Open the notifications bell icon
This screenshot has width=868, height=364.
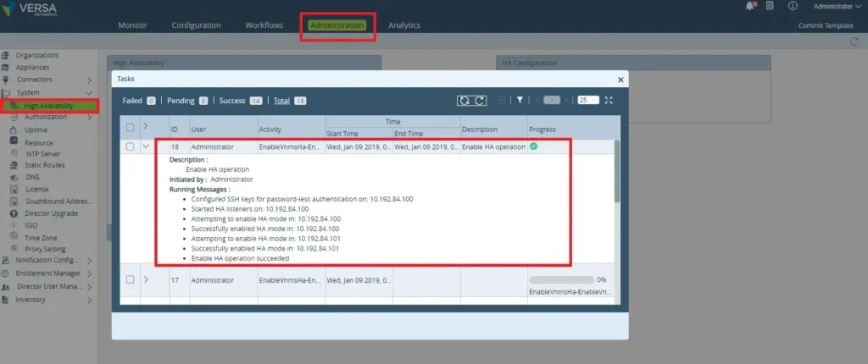click(x=750, y=6)
